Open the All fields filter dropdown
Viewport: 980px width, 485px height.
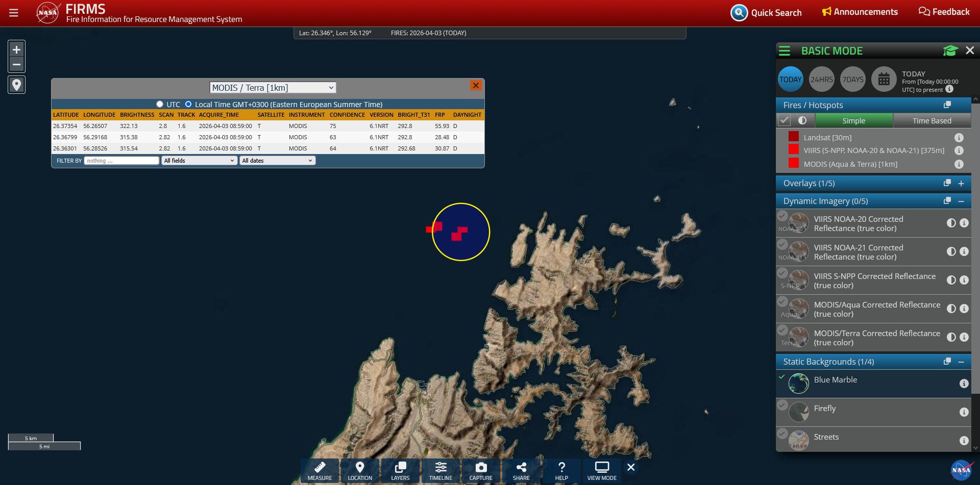click(199, 161)
